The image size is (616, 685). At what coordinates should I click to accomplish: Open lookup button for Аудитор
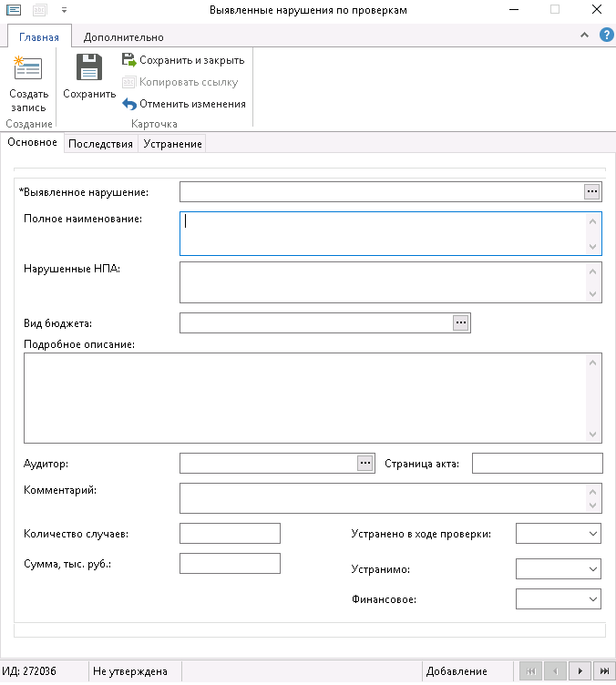364,463
